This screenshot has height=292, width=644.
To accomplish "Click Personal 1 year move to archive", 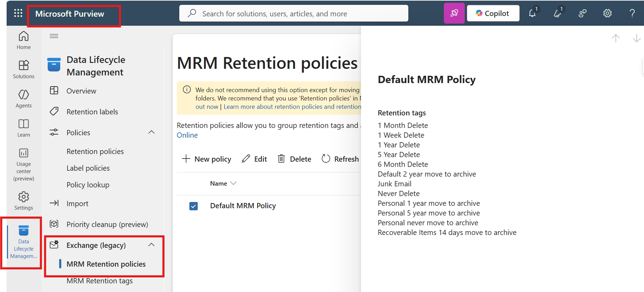I will 429,203.
